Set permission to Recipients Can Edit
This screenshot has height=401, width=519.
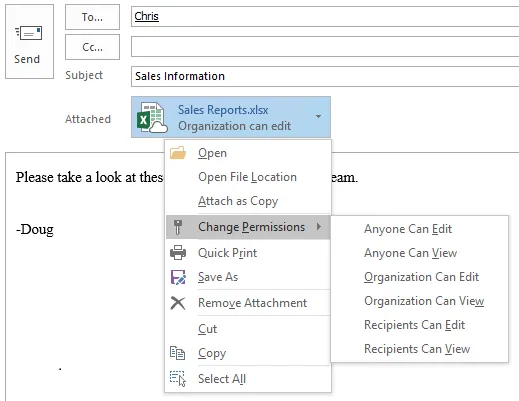point(414,325)
